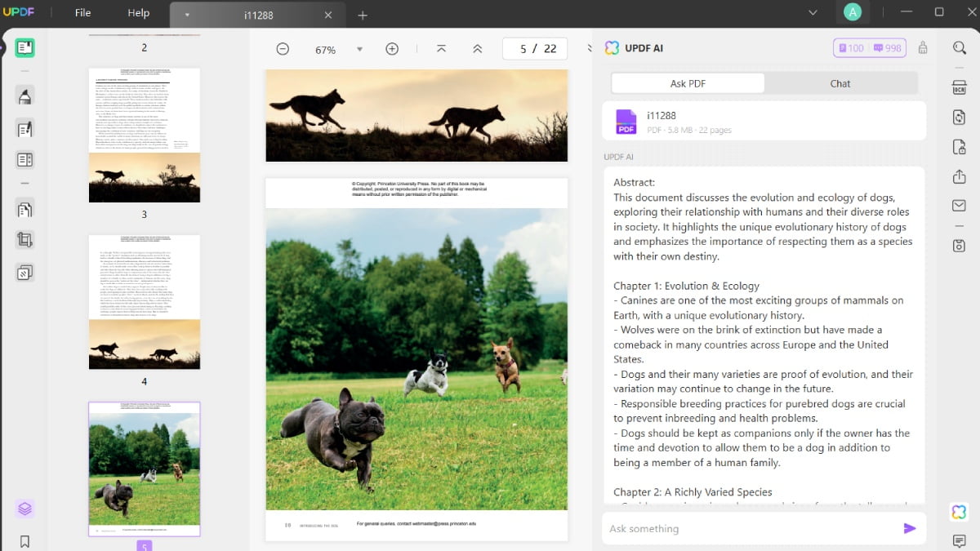Viewport: 980px width, 551px height.
Task: Switch to the Chat tab
Action: click(x=840, y=82)
